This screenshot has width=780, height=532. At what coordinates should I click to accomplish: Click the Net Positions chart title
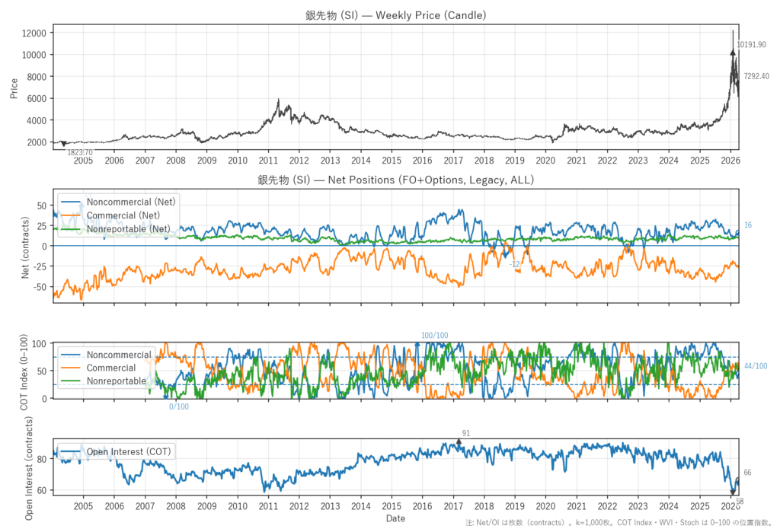tap(395, 180)
